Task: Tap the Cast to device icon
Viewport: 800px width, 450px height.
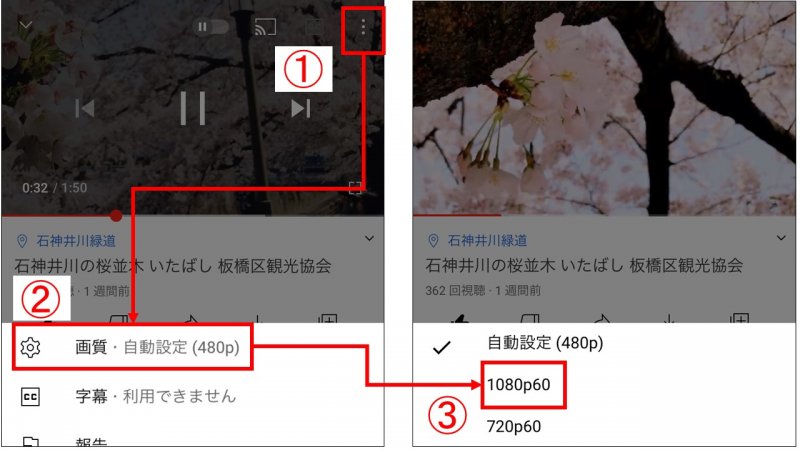Action: click(x=265, y=27)
